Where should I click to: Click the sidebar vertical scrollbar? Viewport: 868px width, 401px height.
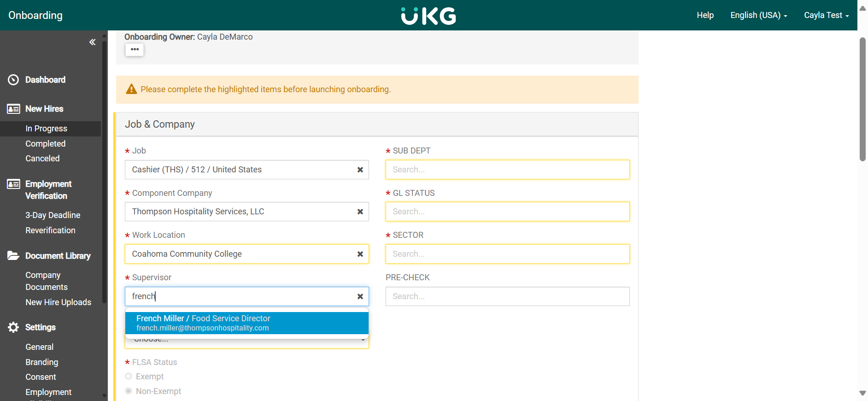click(104, 173)
